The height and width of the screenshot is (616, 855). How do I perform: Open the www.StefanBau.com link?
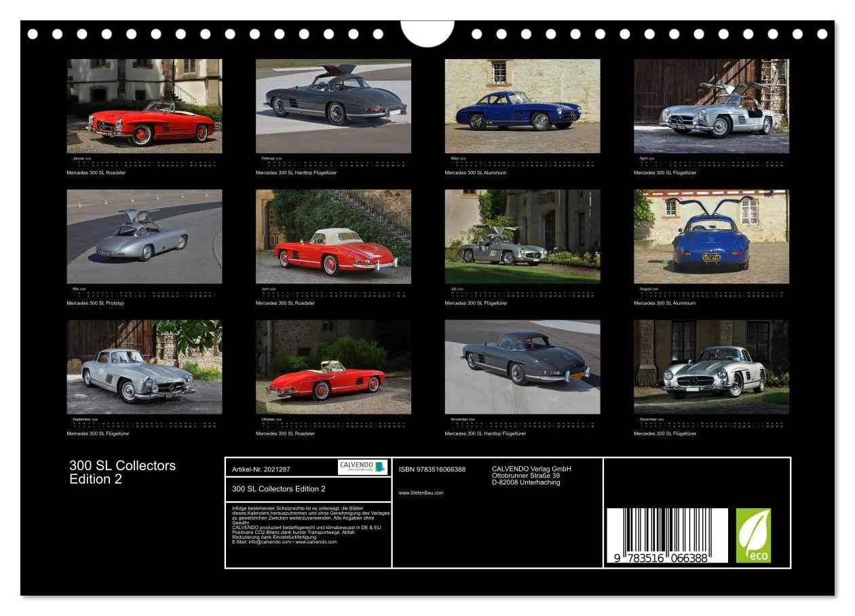tap(421, 493)
